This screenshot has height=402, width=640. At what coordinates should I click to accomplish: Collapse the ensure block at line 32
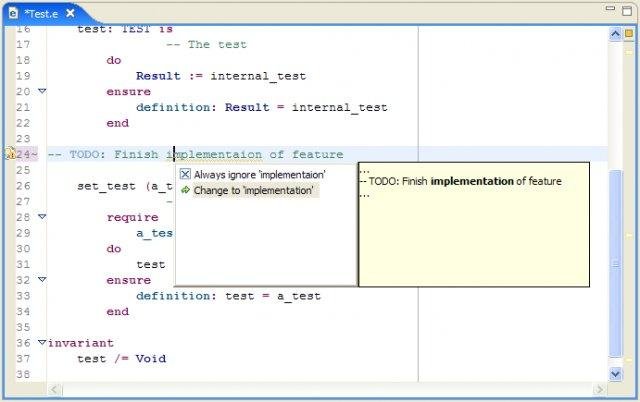42,279
